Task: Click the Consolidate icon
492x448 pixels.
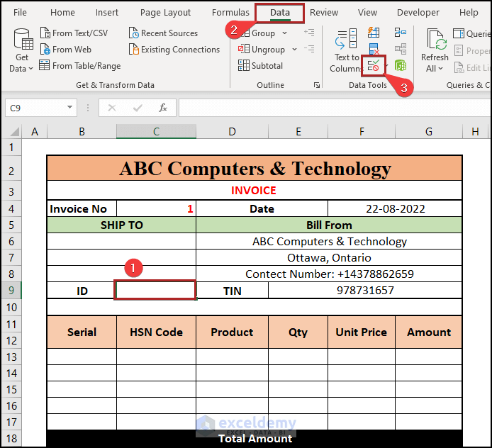Action: coord(401,33)
